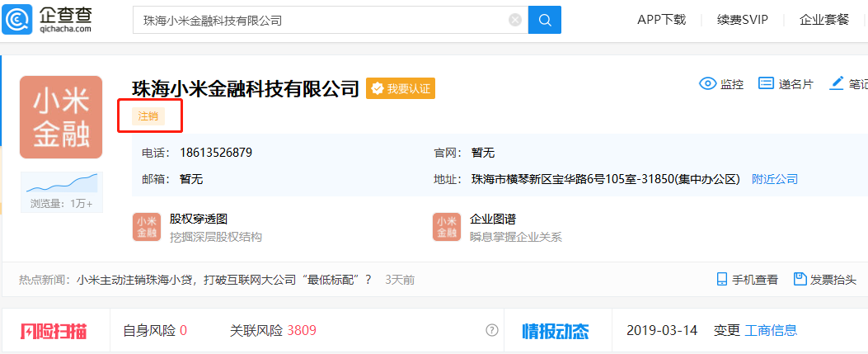Viewport: 868px width, 354px height.
Task: Click the 瞬息掌握企业关系 subtitle
Action: [x=516, y=237]
